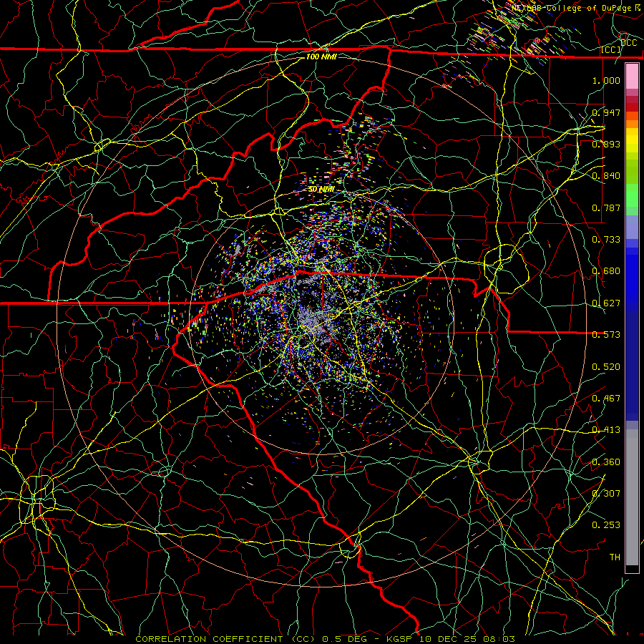This screenshot has height=644, width=644.
Task: Select the 0.573 legend value
Action: (x=606, y=335)
